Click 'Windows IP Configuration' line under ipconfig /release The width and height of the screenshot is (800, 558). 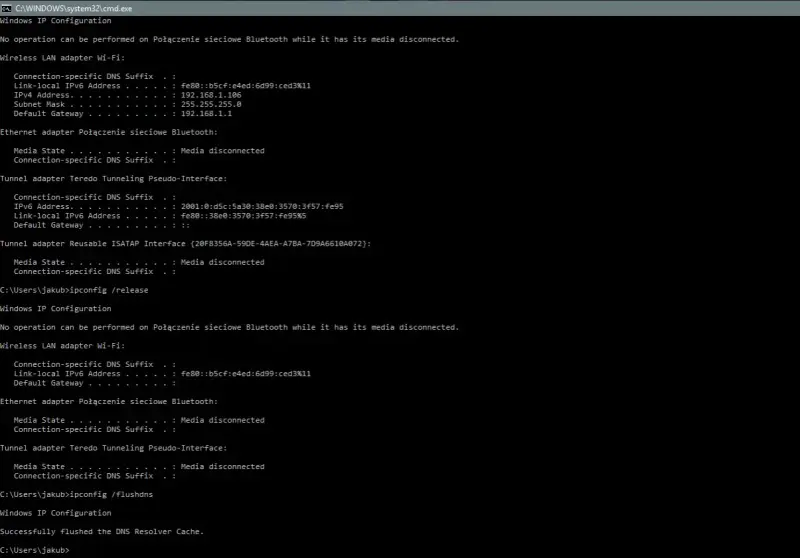point(56,309)
